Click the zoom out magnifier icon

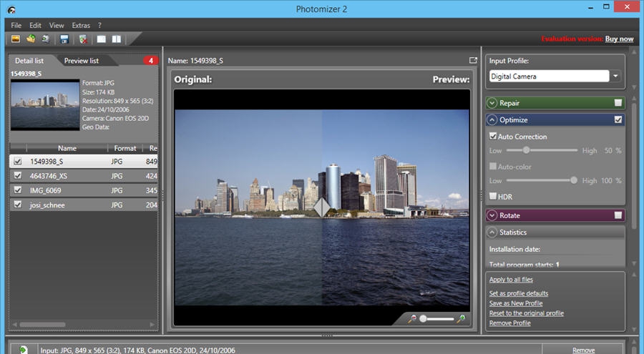click(x=412, y=318)
